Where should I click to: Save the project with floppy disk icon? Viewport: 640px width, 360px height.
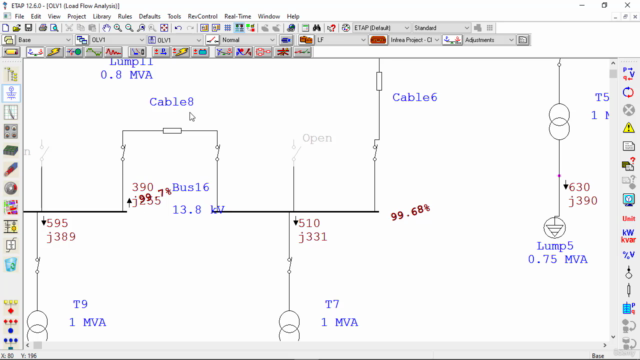tap(28, 28)
